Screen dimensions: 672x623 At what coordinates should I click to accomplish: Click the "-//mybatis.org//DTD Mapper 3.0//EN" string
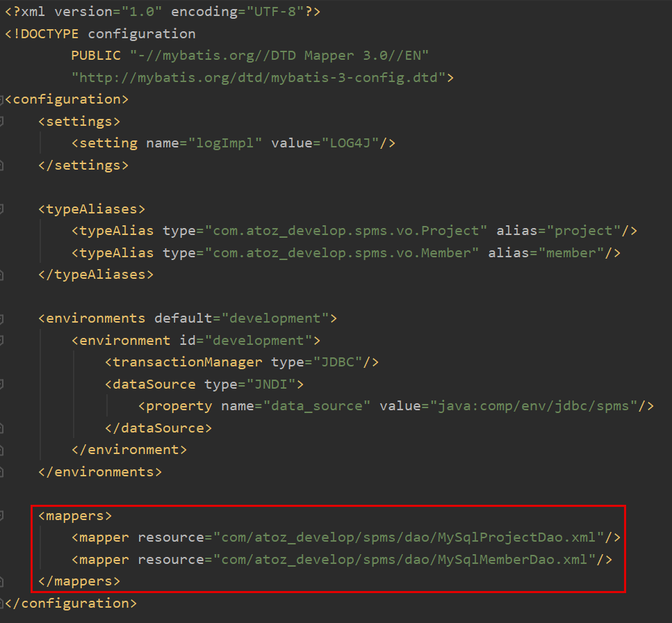(x=279, y=56)
